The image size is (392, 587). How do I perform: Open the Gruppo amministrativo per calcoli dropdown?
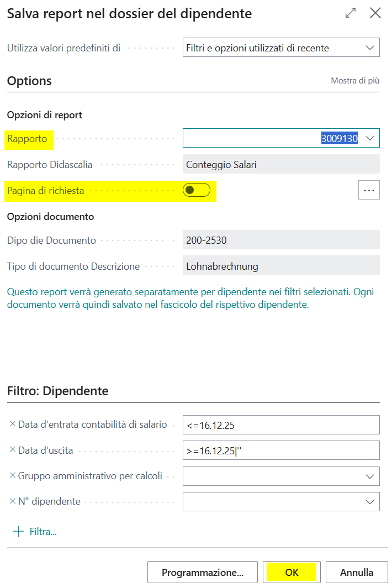coord(370,476)
